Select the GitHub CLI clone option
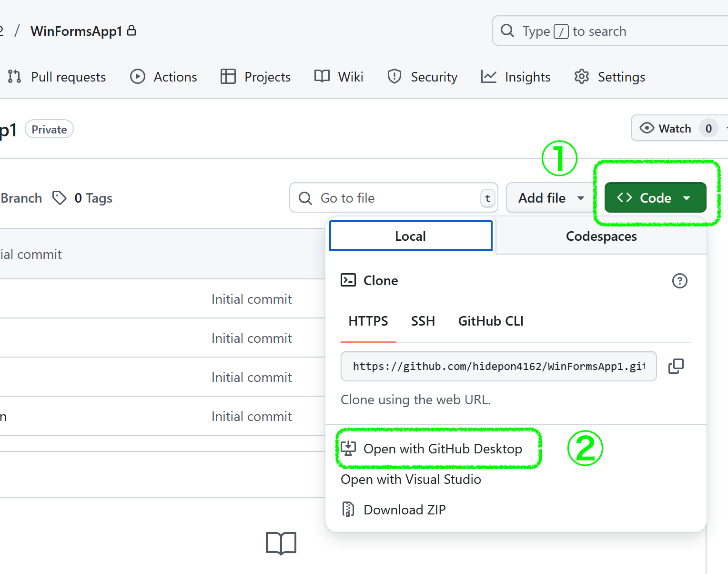 (491, 321)
